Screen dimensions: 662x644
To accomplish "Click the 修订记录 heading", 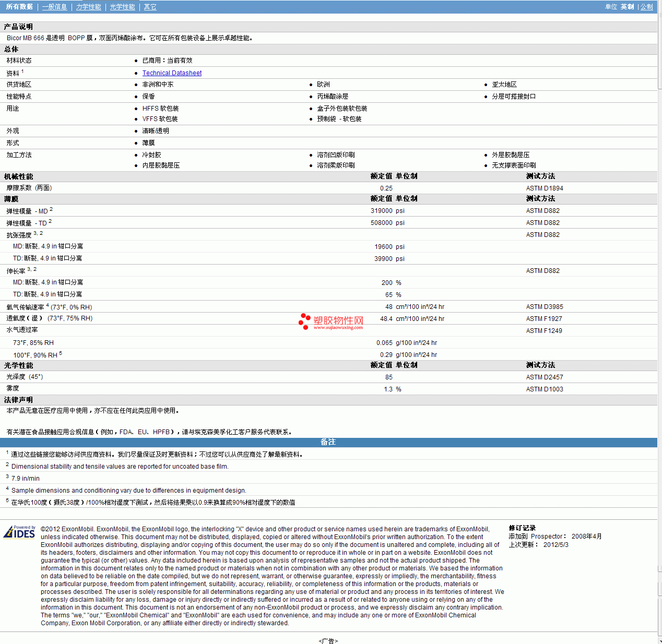I will tap(522, 528).
